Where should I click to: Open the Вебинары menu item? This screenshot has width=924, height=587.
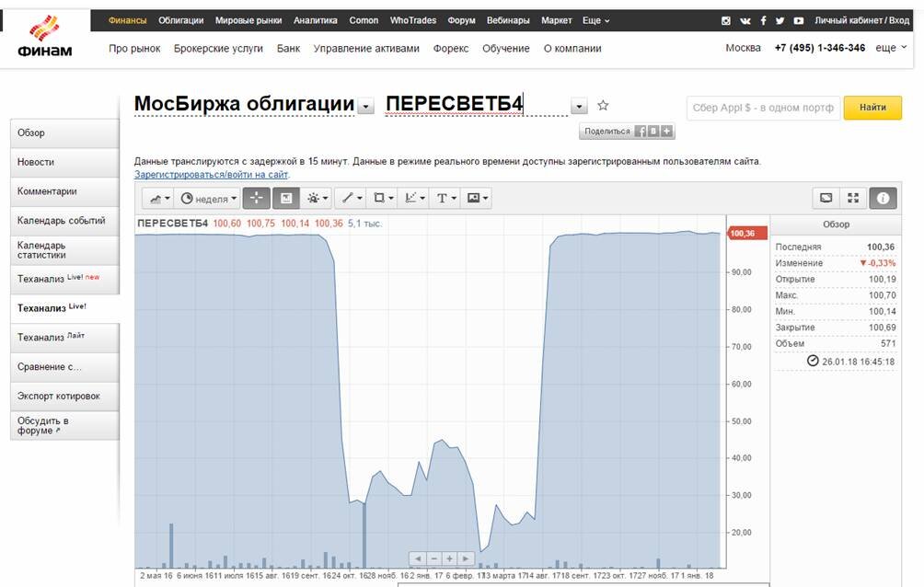[508, 20]
